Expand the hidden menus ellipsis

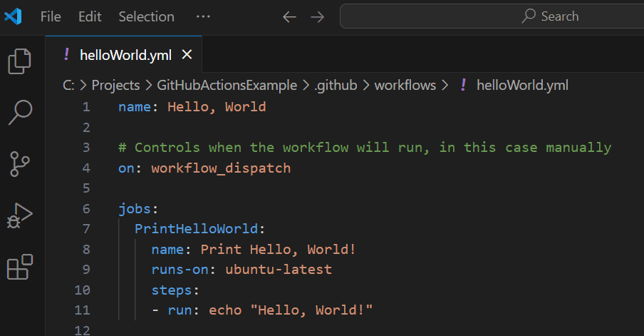203,17
